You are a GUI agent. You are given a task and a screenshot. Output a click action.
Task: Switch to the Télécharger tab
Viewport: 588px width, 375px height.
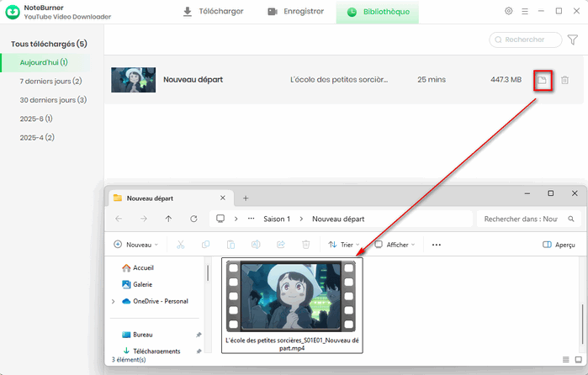point(213,12)
